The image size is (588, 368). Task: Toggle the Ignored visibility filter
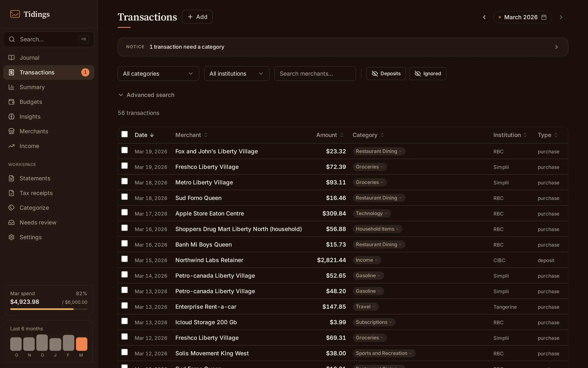point(427,74)
